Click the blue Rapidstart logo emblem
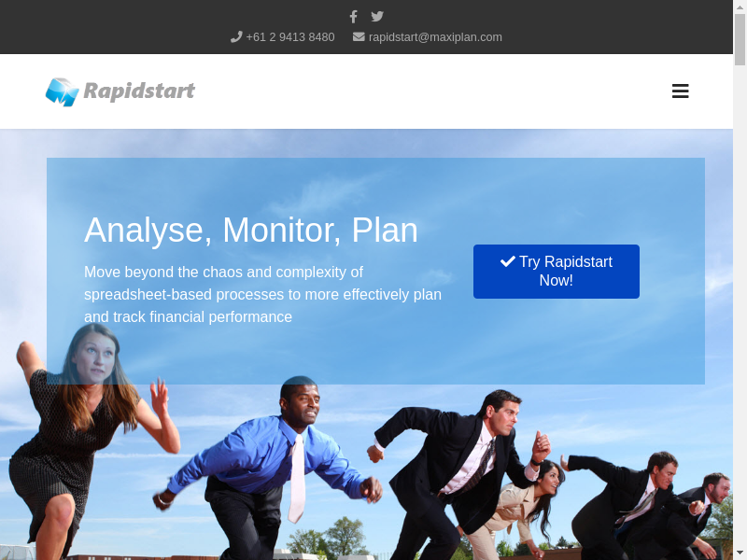The height and width of the screenshot is (560, 747). pos(62,91)
